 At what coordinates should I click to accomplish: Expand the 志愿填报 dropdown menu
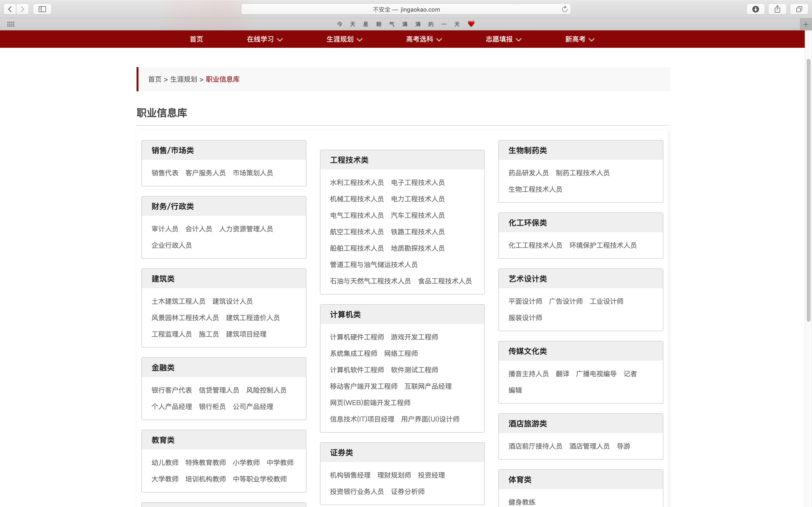[x=503, y=39]
